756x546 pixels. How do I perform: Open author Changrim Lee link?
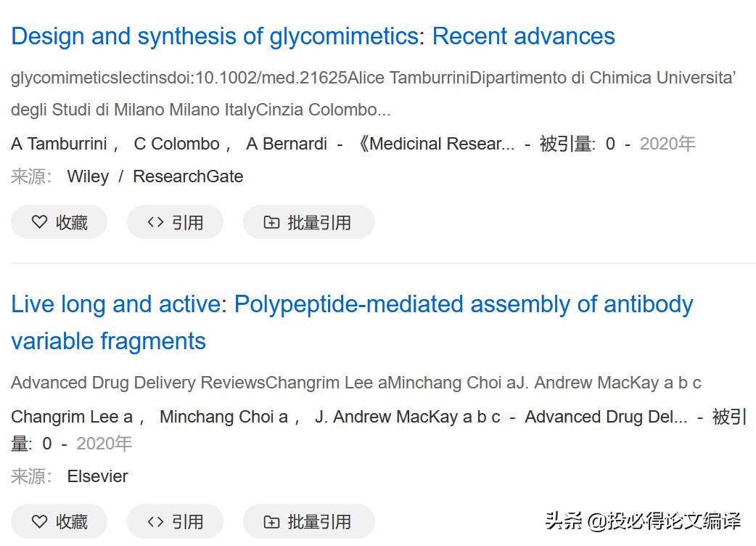pyautogui.click(x=71, y=417)
